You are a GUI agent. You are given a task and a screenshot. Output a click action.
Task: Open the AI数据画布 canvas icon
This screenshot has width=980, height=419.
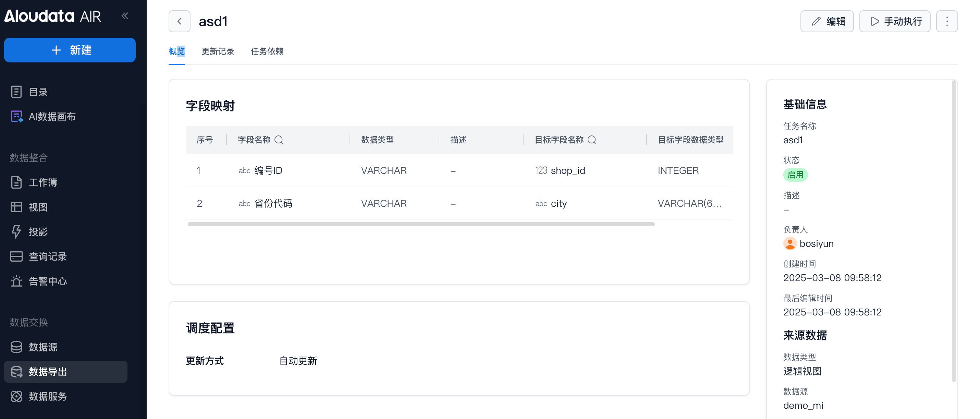(x=16, y=117)
